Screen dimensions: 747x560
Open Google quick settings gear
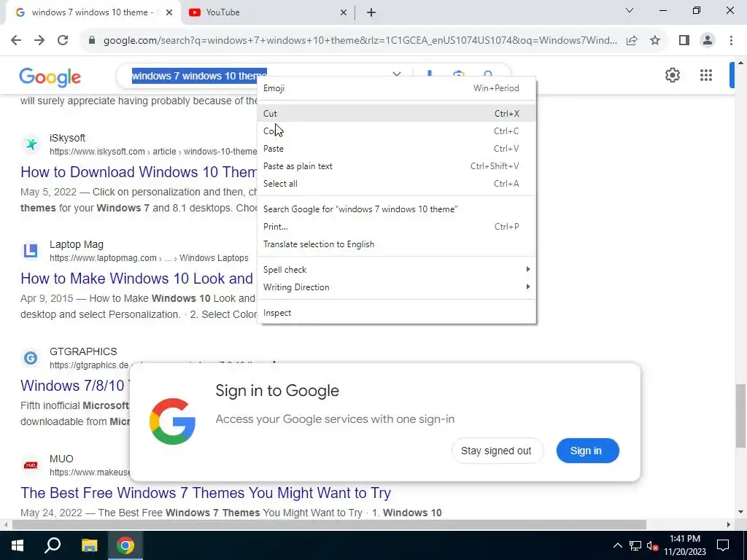(x=672, y=75)
